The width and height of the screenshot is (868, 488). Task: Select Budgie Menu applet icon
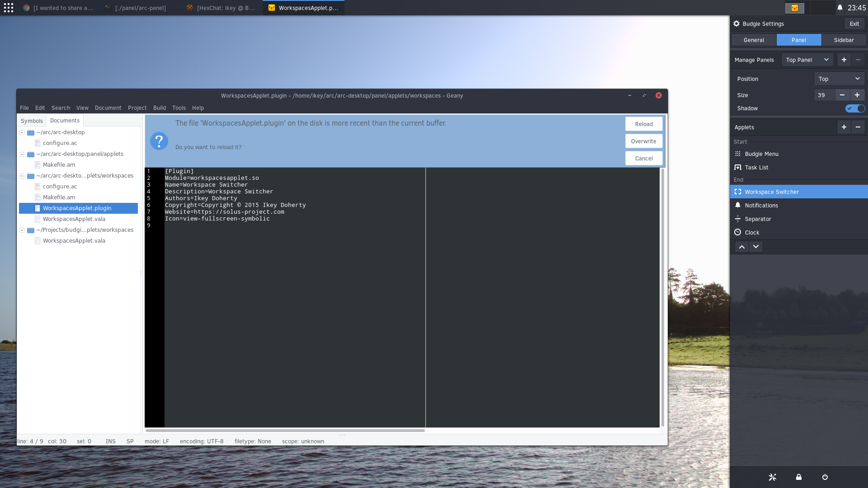(738, 154)
